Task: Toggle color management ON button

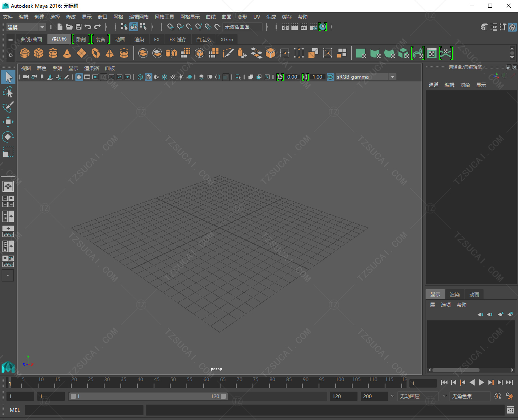Action: pyautogui.click(x=330, y=77)
